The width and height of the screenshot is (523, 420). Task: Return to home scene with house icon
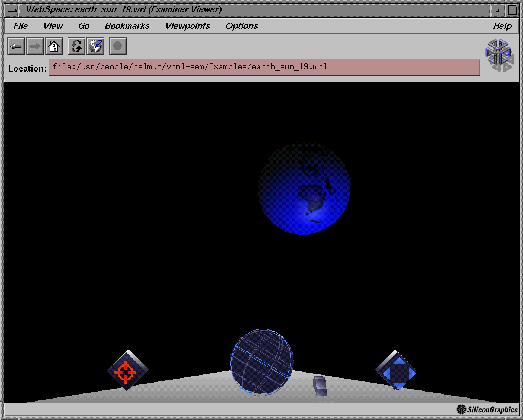pyautogui.click(x=54, y=46)
